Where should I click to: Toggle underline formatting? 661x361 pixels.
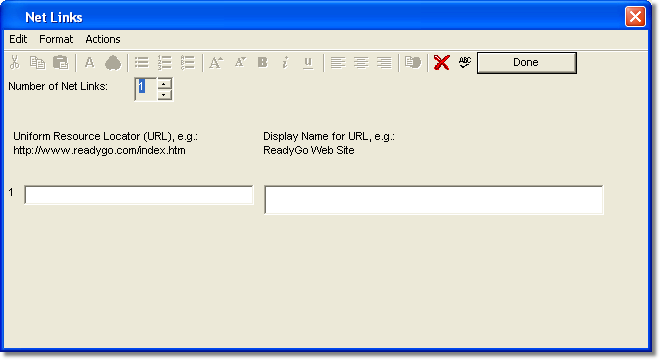click(x=308, y=63)
